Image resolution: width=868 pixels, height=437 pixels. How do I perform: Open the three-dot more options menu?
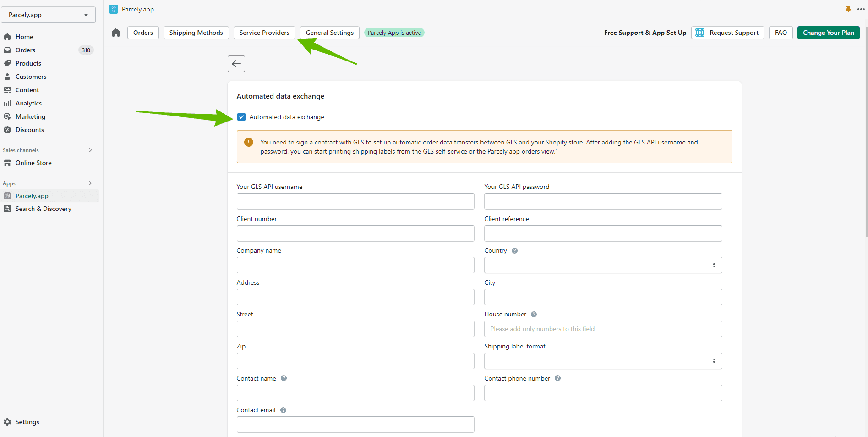[x=861, y=9]
